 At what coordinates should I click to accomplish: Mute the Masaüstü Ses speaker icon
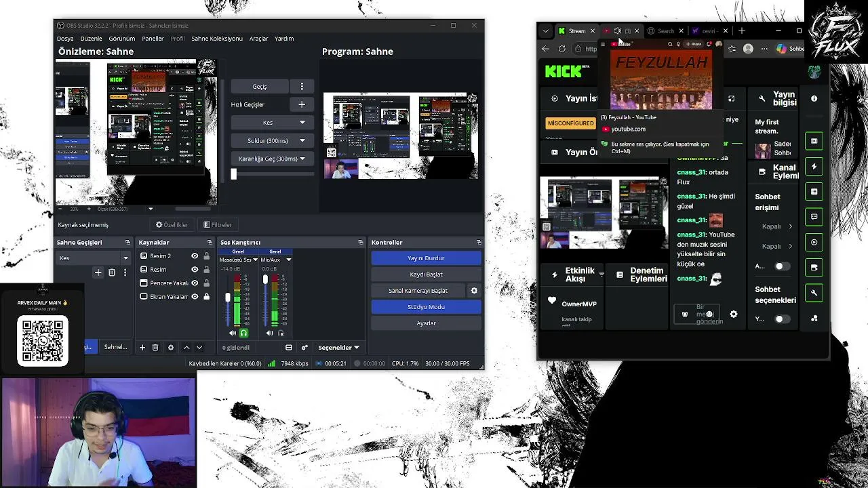click(x=233, y=333)
